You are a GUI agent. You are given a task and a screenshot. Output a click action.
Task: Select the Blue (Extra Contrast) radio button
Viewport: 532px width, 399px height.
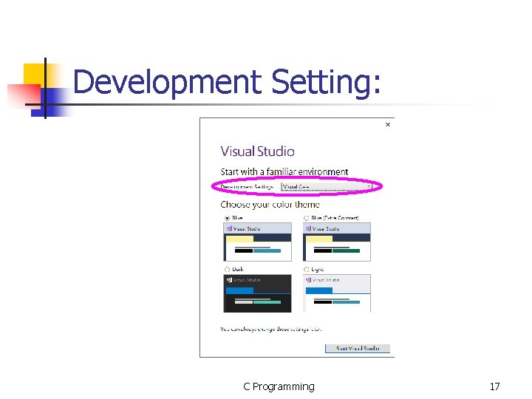click(x=307, y=218)
